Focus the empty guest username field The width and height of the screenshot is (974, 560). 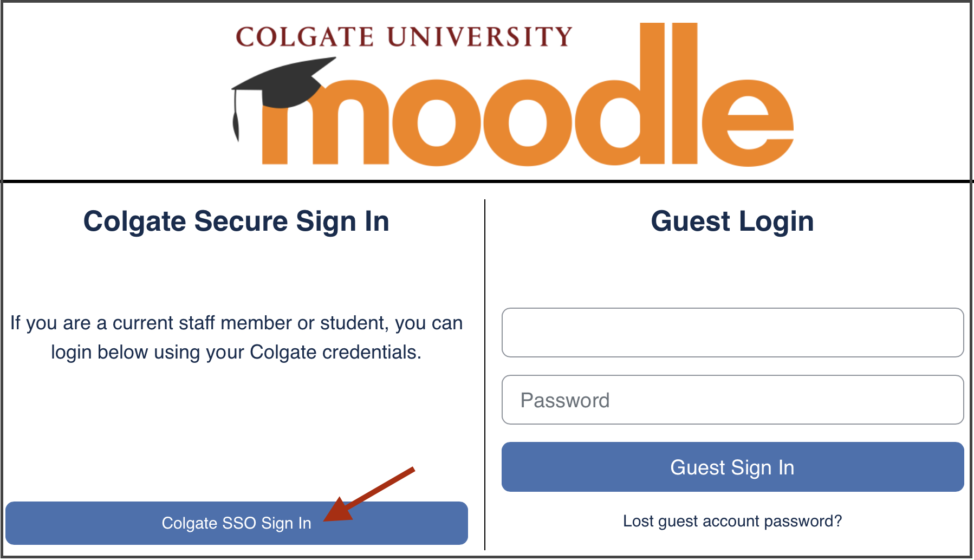732,333
